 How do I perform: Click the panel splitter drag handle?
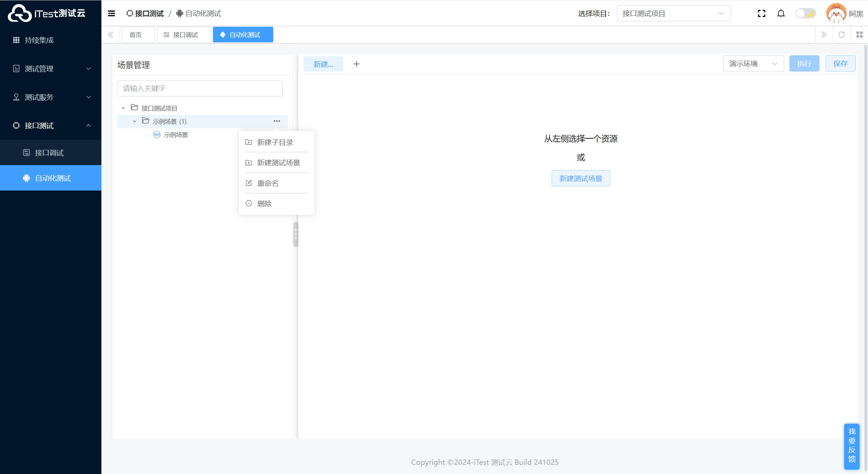296,234
